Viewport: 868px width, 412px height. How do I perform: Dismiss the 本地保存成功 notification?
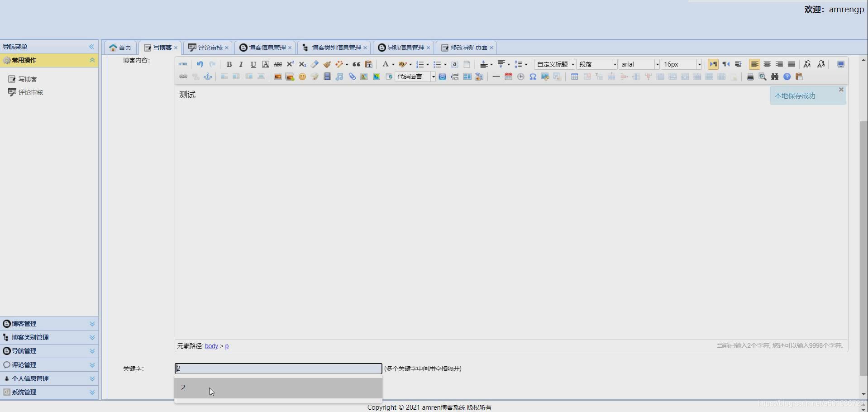(841, 90)
